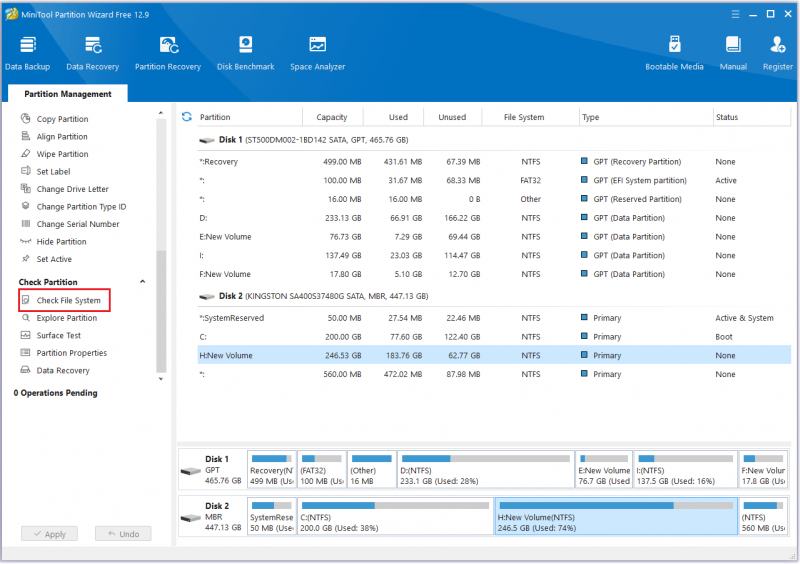Image resolution: width=800 pixels, height=564 pixels.
Task: Select the D: partition row
Action: click(x=494, y=218)
